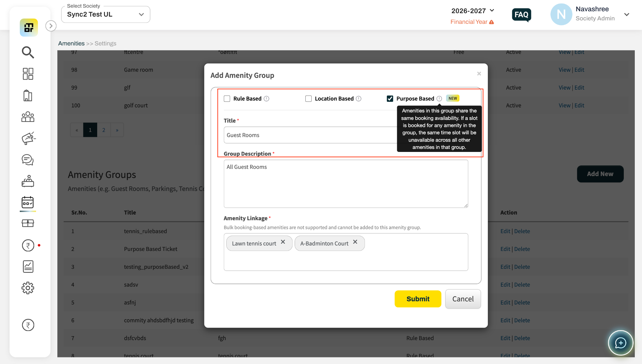642x364 pixels.
Task: Click the 'Purpose Based Ticket' title cell
Action: pyautogui.click(x=150, y=249)
